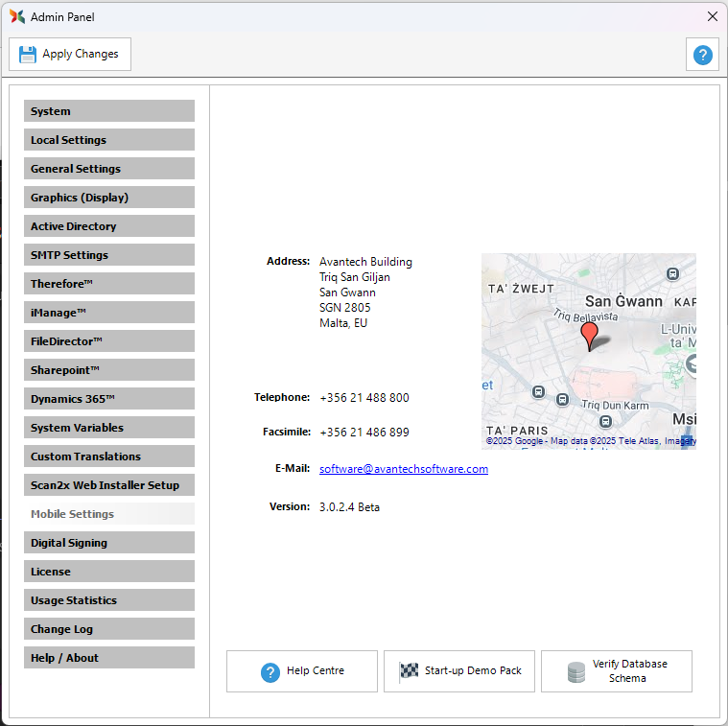Click the Apply Changes save button
This screenshot has width=728, height=726.
[70, 55]
